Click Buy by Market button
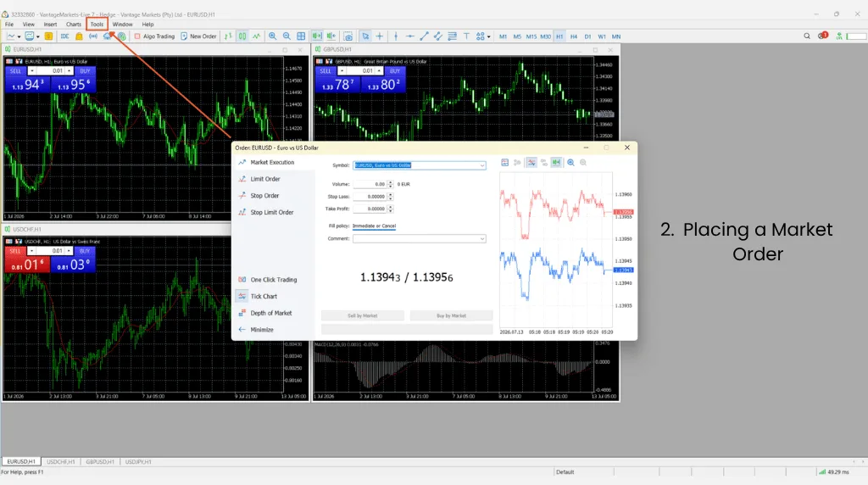 tap(451, 315)
